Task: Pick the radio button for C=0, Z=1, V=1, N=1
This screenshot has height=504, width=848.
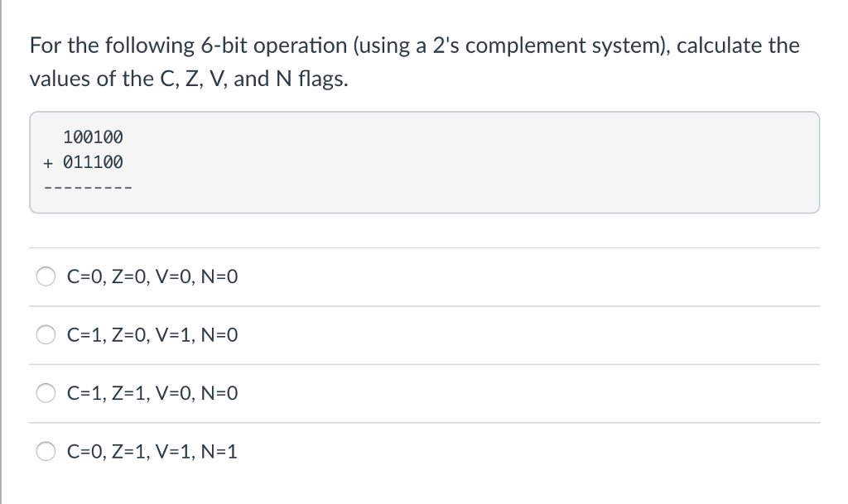Action: click(x=46, y=452)
